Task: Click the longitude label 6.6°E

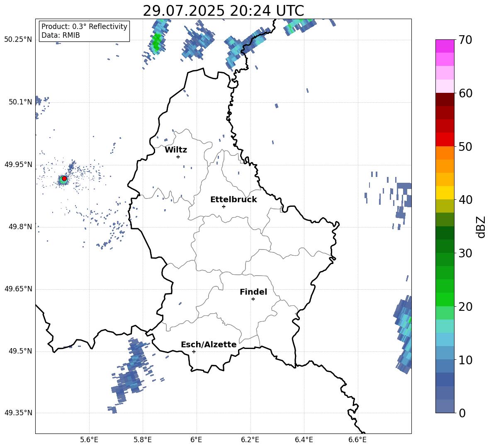Action: pyautogui.click(x=357, y=440)
